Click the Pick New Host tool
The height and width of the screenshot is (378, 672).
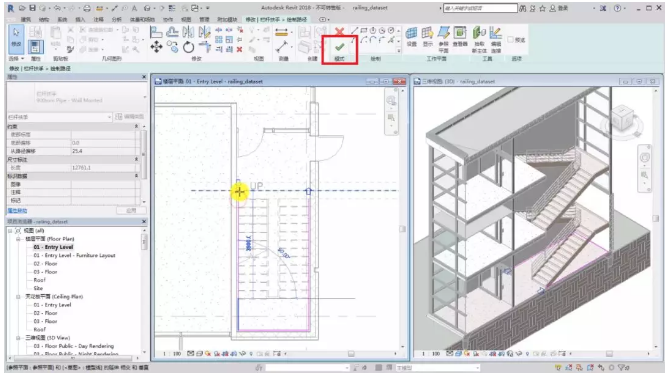coord(479,39)
